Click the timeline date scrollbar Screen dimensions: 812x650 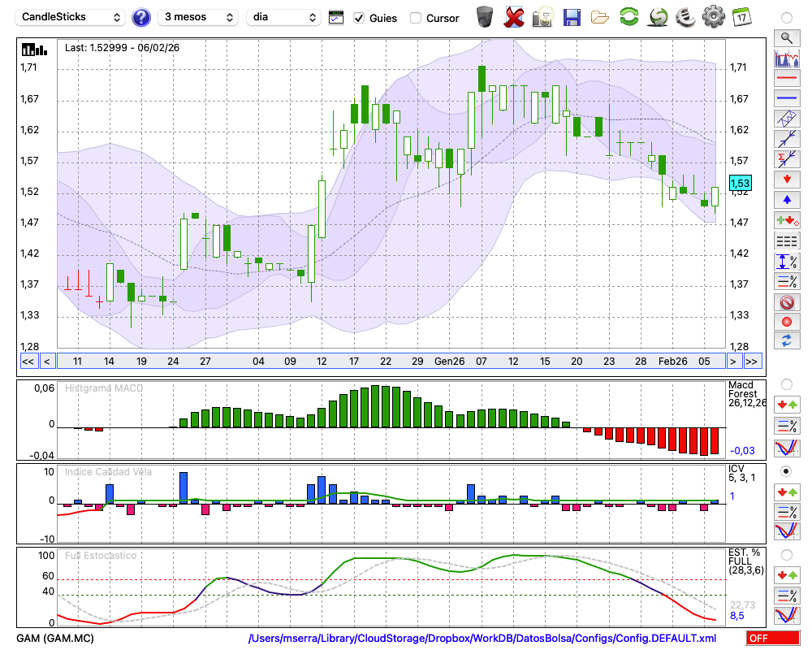[390, 362]
